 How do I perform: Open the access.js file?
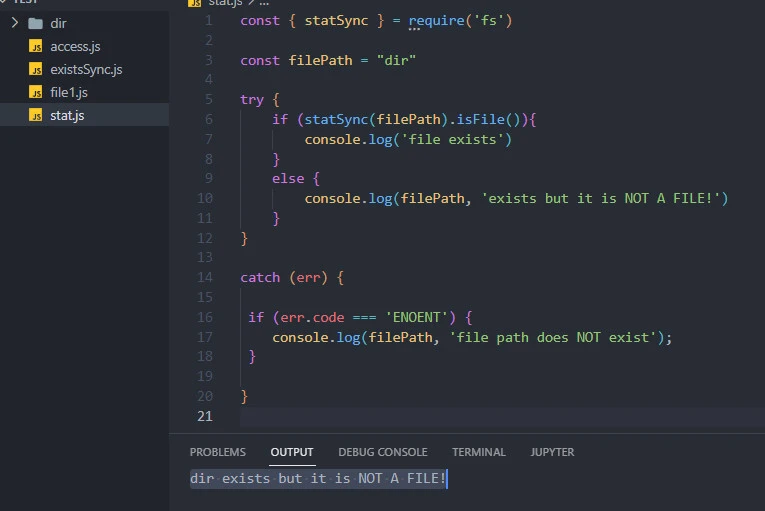pyautogui.click(x=75, y=46)
